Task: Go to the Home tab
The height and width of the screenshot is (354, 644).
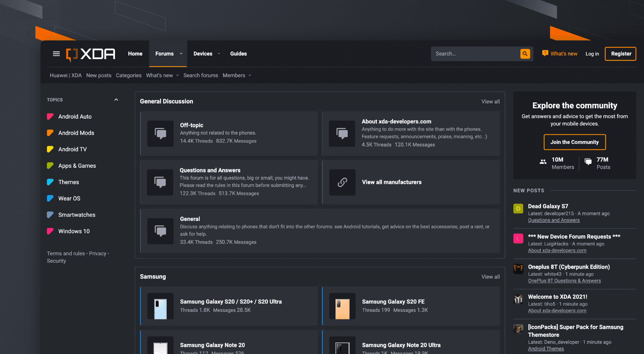Action: [x=135, y=54]
